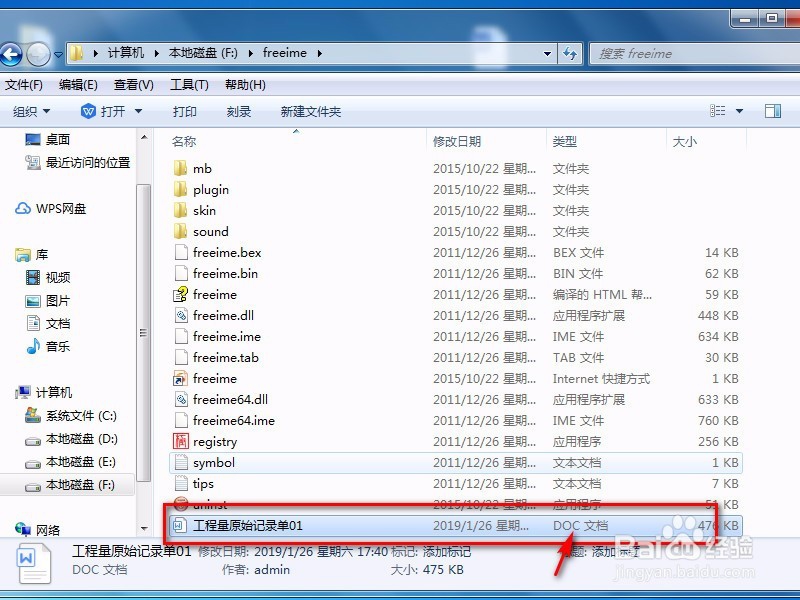800x600 pixels.
Task: Select 本地磁盘 (F:) in the breadcrumb
Action: pos(203,53)
